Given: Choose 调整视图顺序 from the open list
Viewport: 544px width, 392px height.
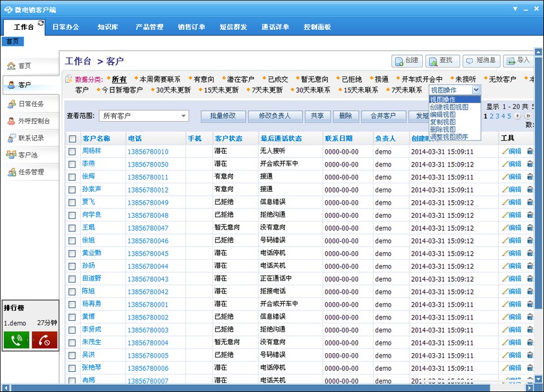Looking at the screenshot, I should 455,137.
